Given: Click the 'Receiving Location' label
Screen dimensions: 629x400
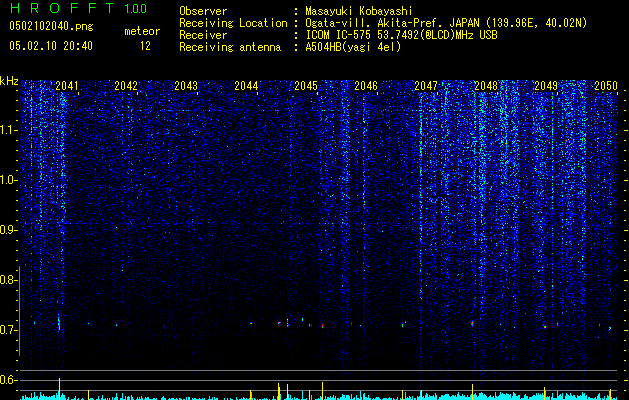Looking at the screenshot, I should point(233,23).
